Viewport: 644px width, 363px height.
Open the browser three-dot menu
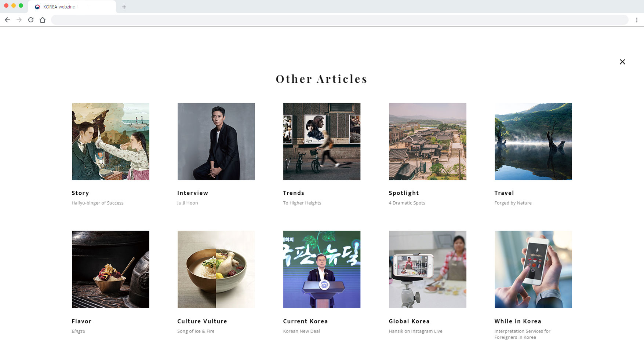(637, 20)
